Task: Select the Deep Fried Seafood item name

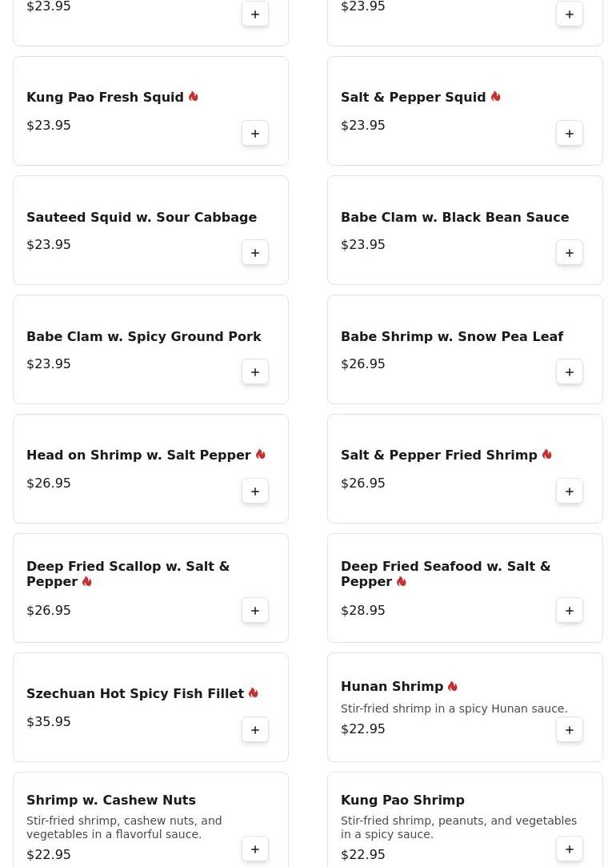Action: [x=445, y=574]
